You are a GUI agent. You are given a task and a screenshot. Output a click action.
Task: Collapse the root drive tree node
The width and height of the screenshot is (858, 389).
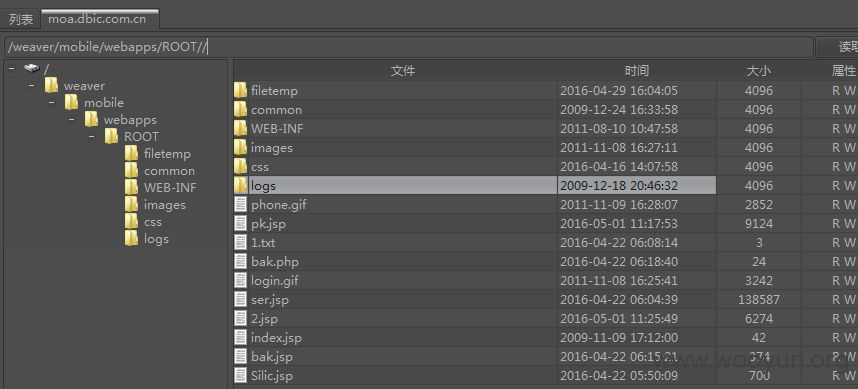pyautogui.click(x=11, y=68)
